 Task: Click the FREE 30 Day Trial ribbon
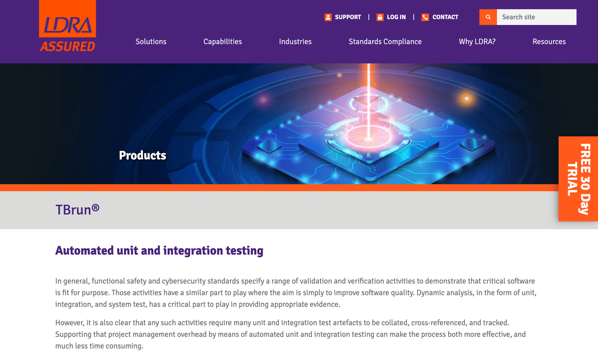579,179
